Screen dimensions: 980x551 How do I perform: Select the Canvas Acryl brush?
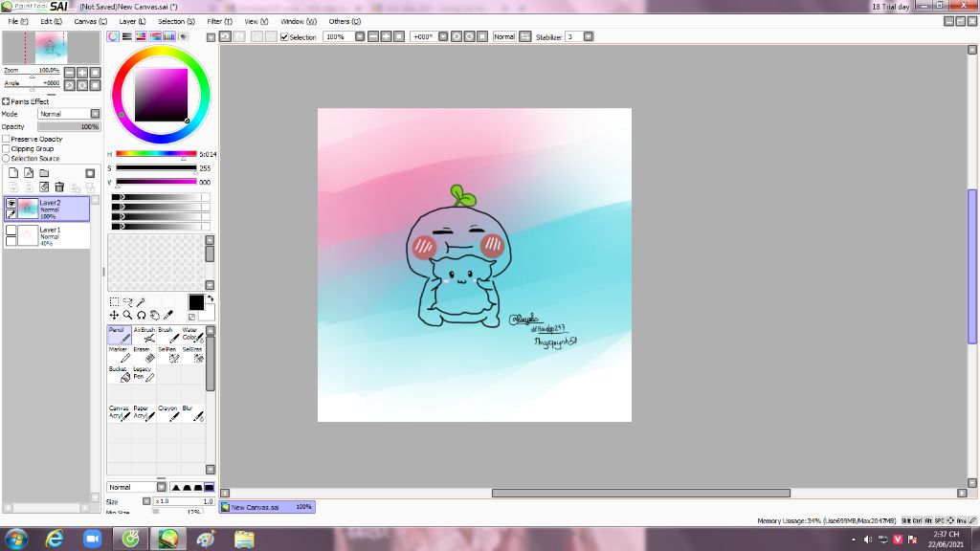pos(119,413)
